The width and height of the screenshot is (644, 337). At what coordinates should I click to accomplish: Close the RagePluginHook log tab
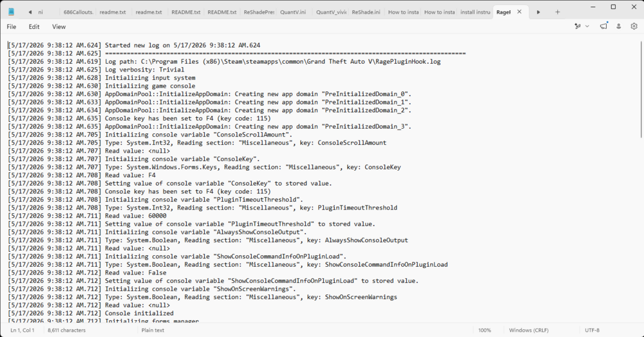tap(519, 12)
